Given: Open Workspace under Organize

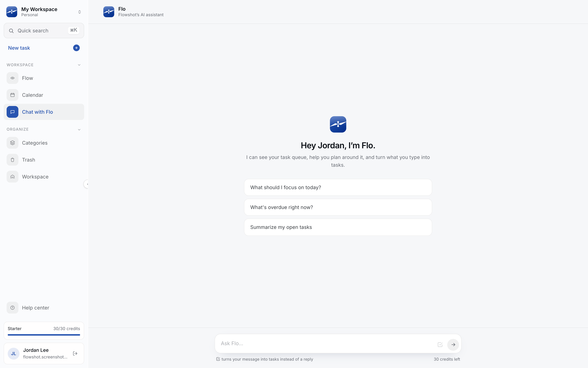Looking at the screenshot, I should point(44,177).
